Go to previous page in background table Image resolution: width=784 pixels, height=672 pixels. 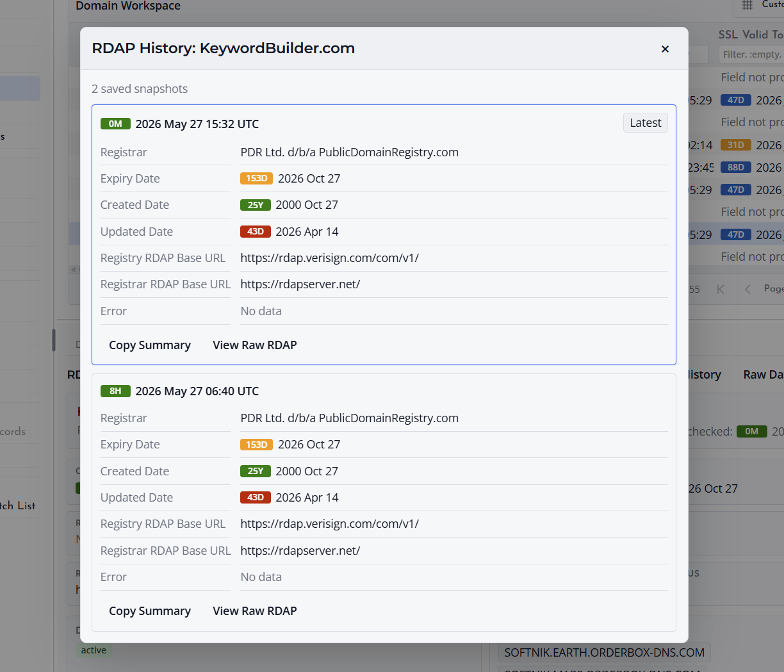tap(747, 289)
